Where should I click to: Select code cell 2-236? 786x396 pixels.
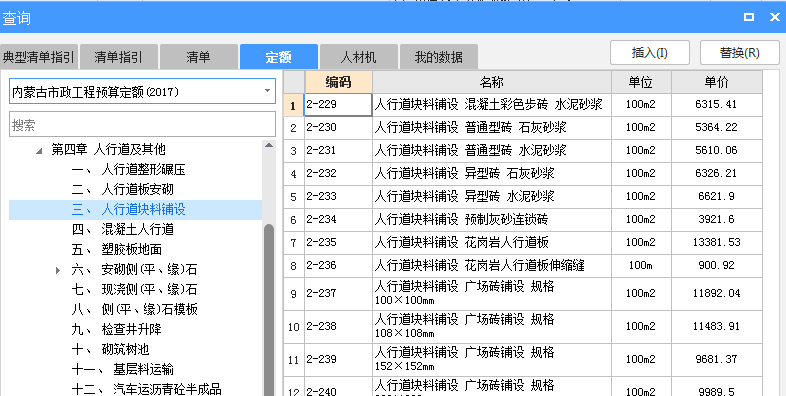[x=338, y=266]
